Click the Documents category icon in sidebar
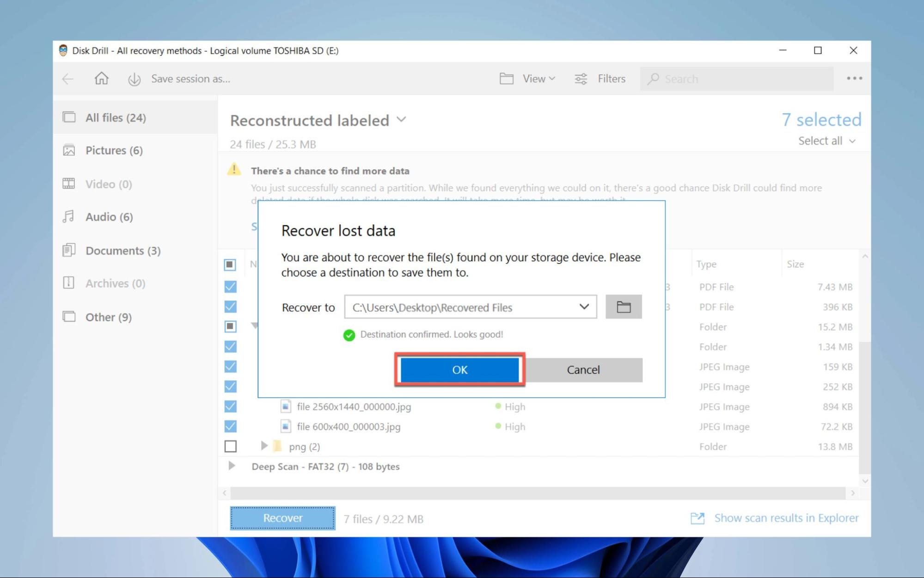The height and width of the screenshot is (578, 924). 68,250
